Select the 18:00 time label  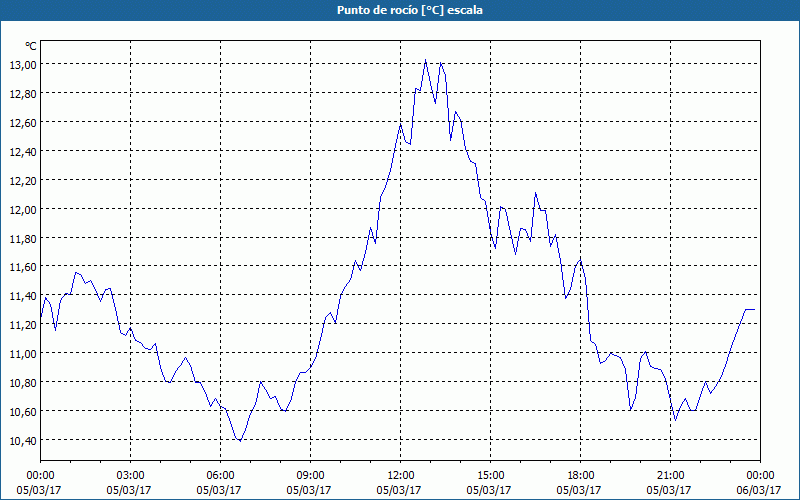point(581,476)
